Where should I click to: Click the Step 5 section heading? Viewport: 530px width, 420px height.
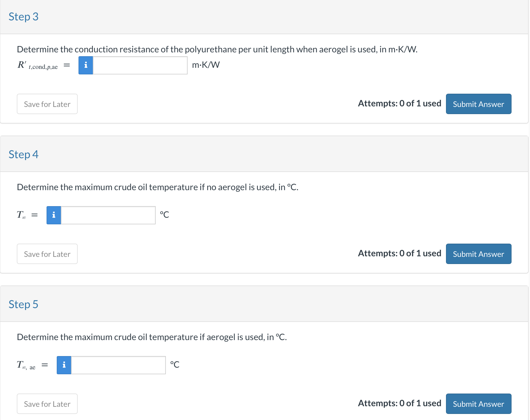[x=23, y=304]
